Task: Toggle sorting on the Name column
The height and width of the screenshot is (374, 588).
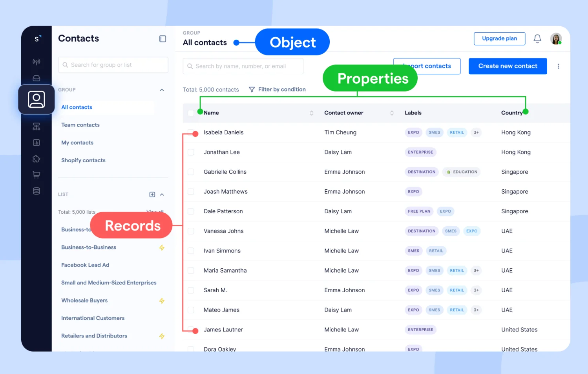Action: [311, 113]
